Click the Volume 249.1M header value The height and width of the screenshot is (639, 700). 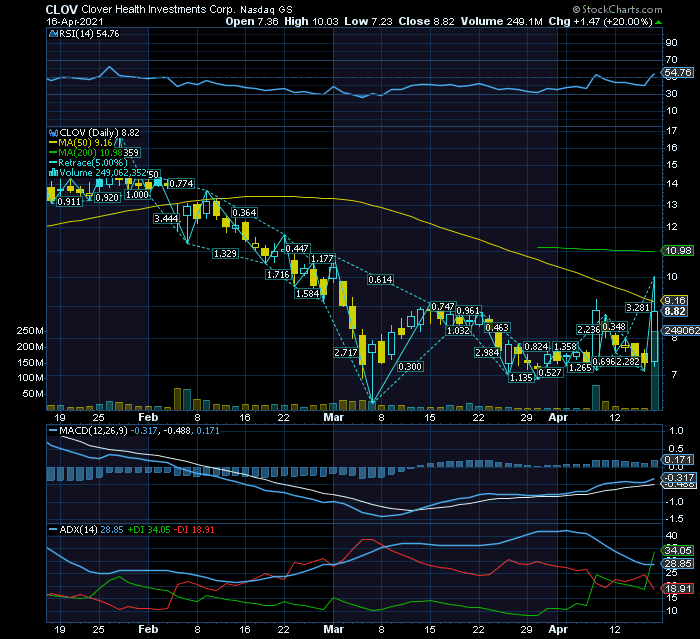click(502, 21)
